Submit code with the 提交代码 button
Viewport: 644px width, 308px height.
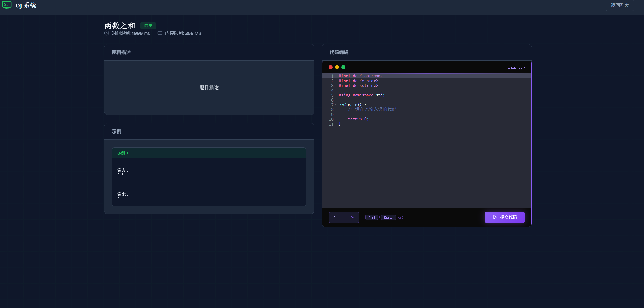coord(505,217)
